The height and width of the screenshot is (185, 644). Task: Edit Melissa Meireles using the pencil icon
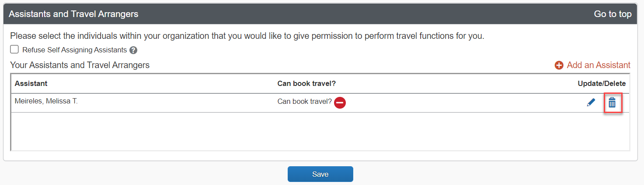[x=591, y=103]
